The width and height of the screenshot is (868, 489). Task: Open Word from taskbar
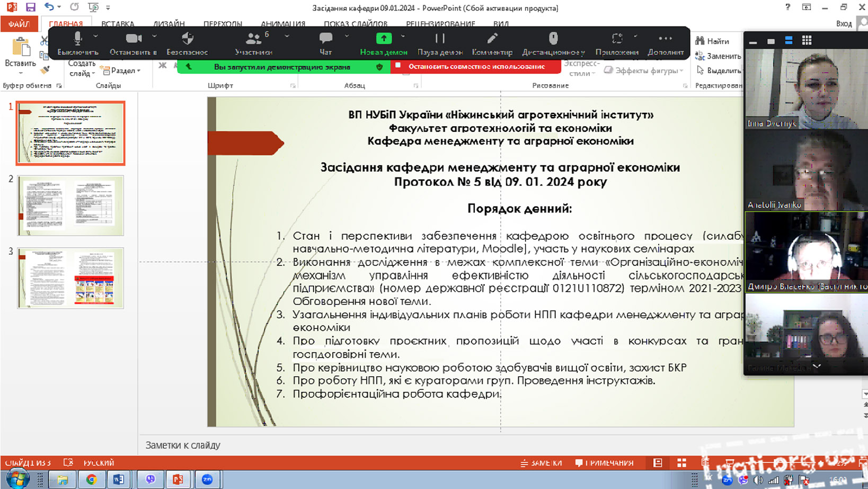(x=119, y=479)
